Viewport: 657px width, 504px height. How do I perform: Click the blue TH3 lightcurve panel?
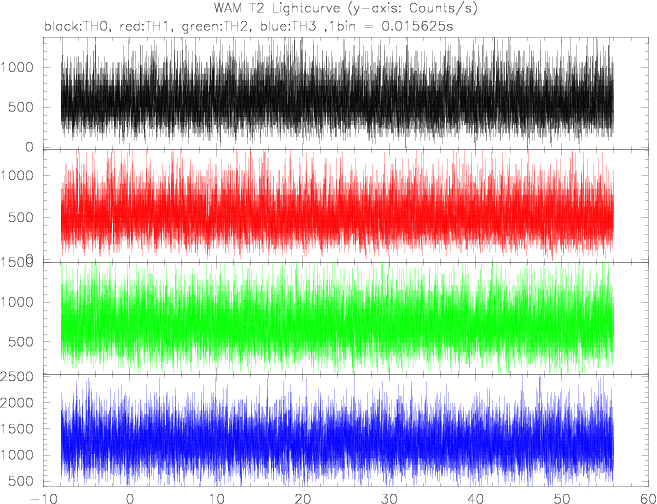click(347, 430)
